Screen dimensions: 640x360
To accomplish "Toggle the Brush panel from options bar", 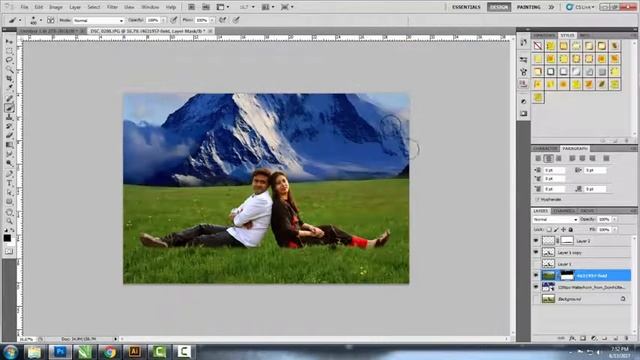I will [x=51, y=20].
